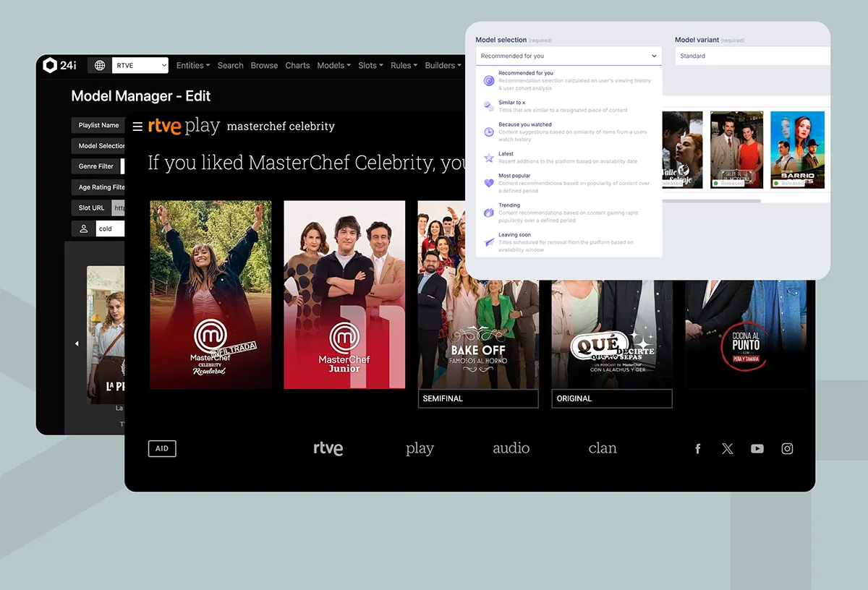This screenshot has height=590, width=868.
Task: Click the 24i hexagon logo
Action: coord(51,64)
